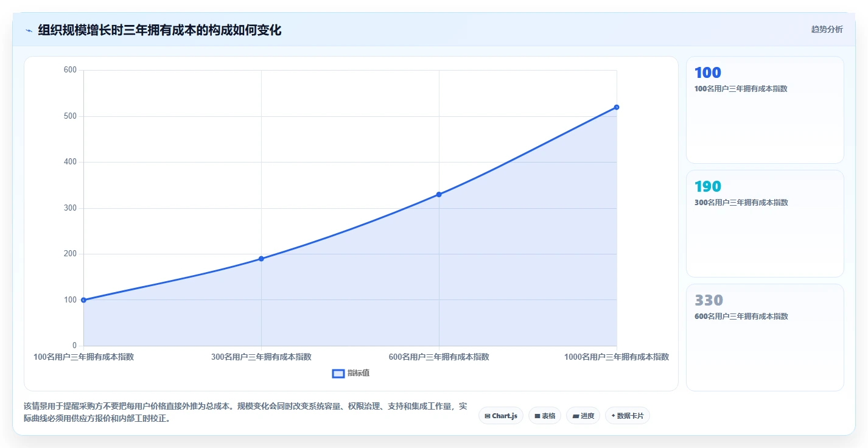Click the data point at value 330
The width and height of the screenshot is (868, 448).
coord(439,194)
